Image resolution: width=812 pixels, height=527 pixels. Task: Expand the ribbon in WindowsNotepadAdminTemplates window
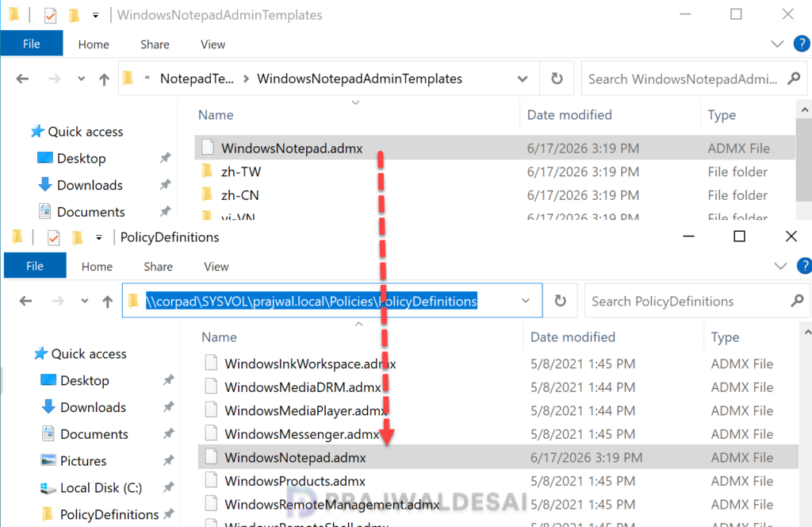[x=777, y=44]
